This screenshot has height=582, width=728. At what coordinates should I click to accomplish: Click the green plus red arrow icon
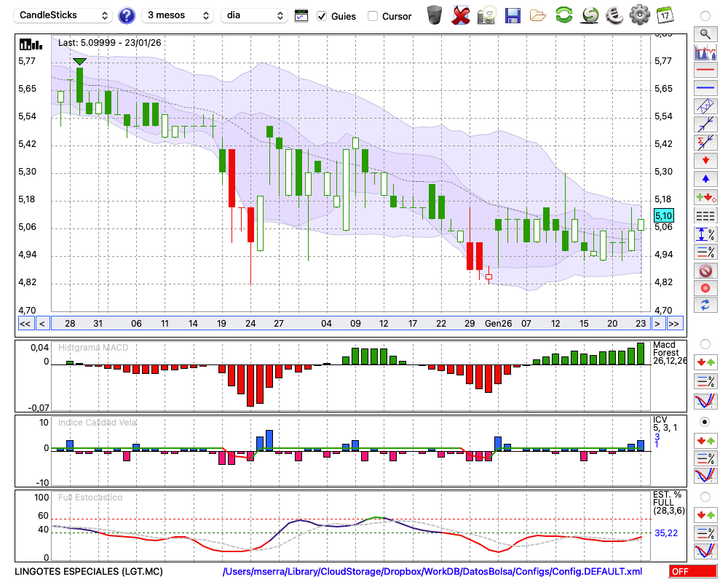705,198
